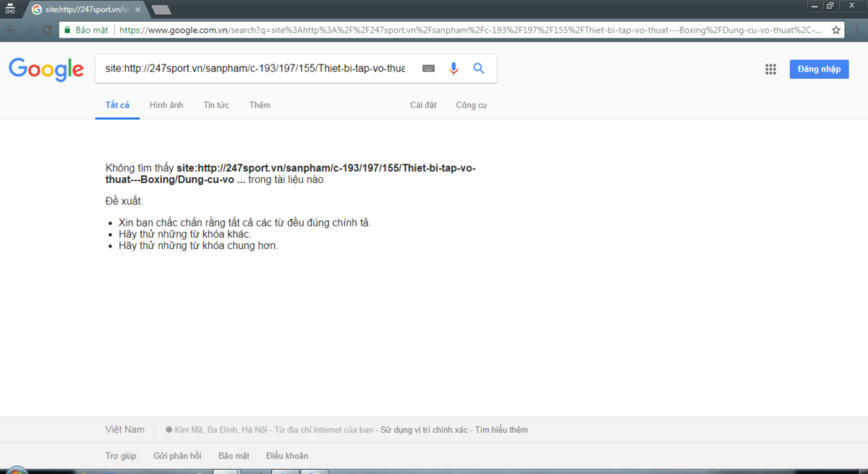Expand the Thêm menu

coord(260,105)
